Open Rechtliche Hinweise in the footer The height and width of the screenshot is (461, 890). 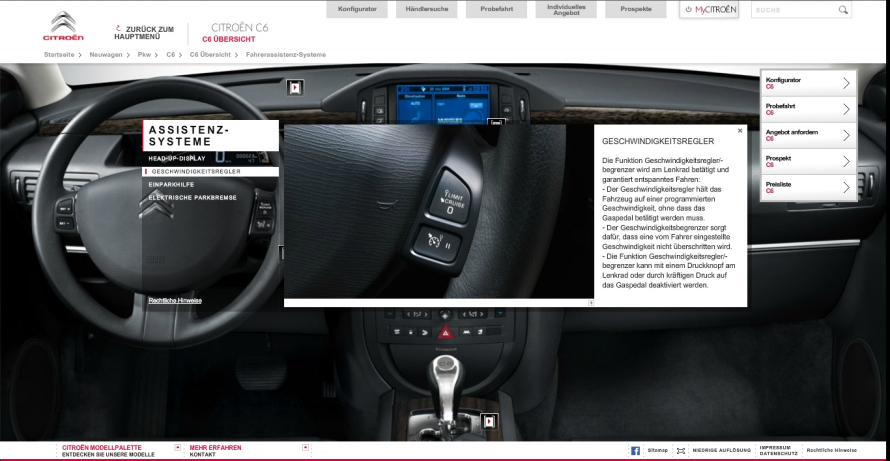coord(831,450)
